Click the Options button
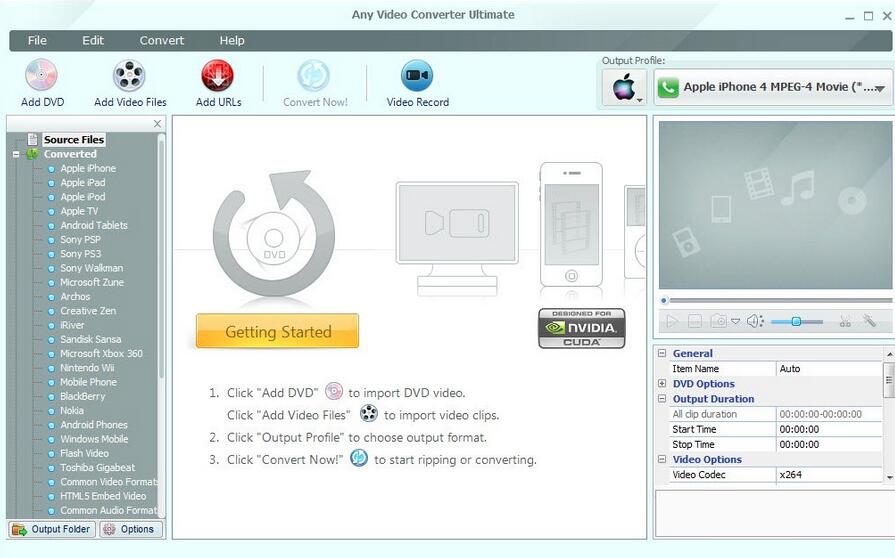Viewport: 895px width, 558px height. click(x=131, y=529)
